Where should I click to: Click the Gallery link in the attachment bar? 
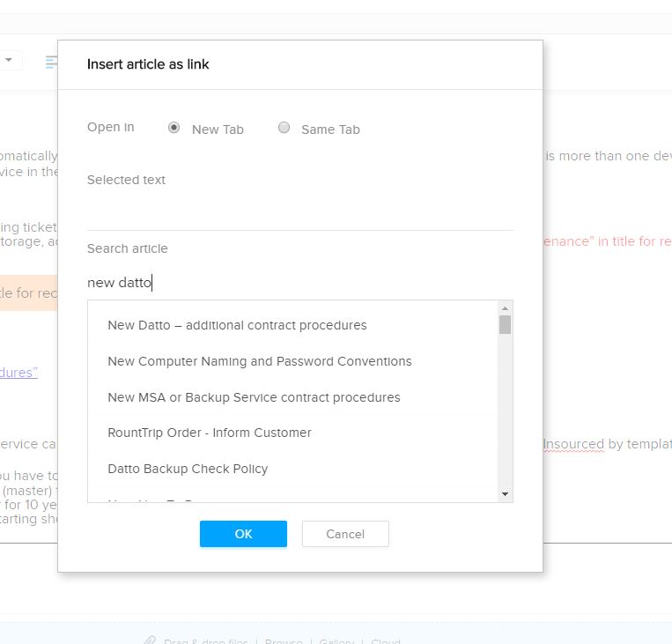336,641
